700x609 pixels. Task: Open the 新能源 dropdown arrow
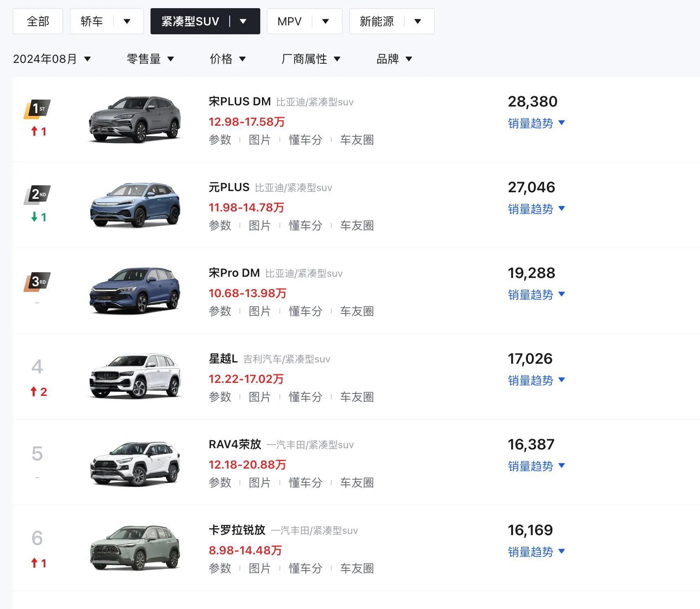tap(418, 21)
